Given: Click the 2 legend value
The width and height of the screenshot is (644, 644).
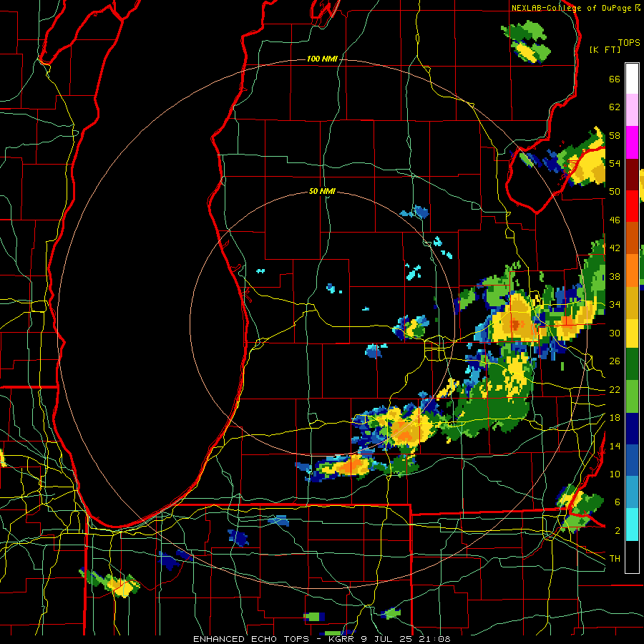Looking at the screenshot, I should (x=618, y=531).
